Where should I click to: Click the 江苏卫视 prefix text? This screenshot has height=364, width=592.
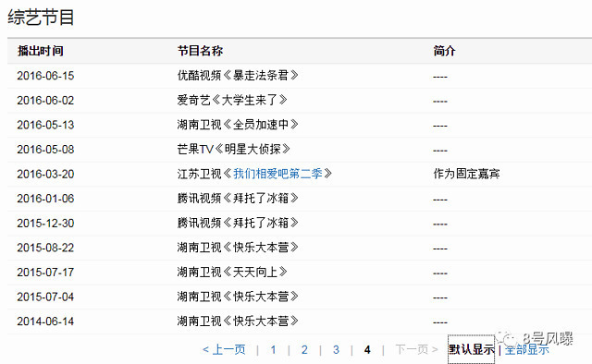[x=199, y=174]
